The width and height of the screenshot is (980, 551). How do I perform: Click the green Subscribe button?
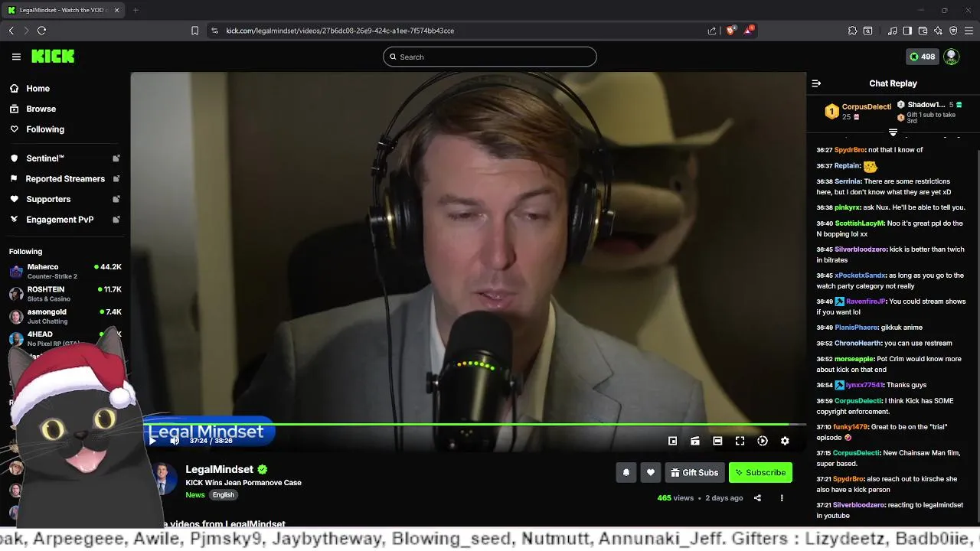pyautogui.click(x=760, y=472)
